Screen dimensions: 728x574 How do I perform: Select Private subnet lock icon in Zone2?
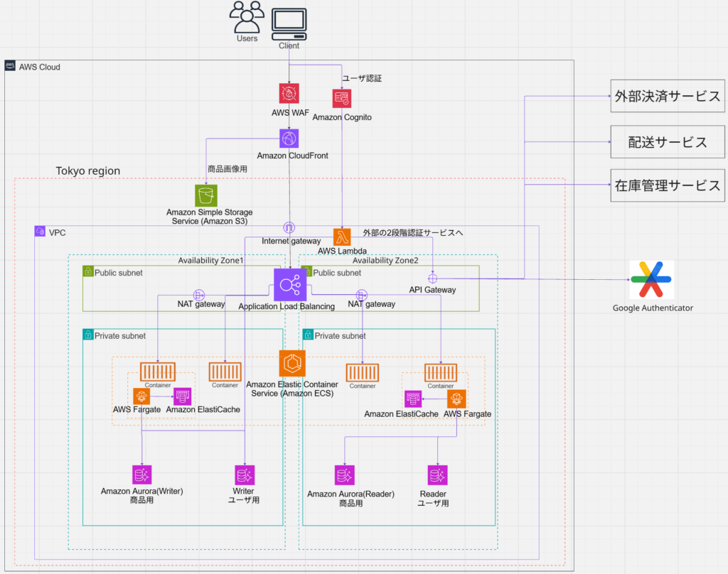308,334
